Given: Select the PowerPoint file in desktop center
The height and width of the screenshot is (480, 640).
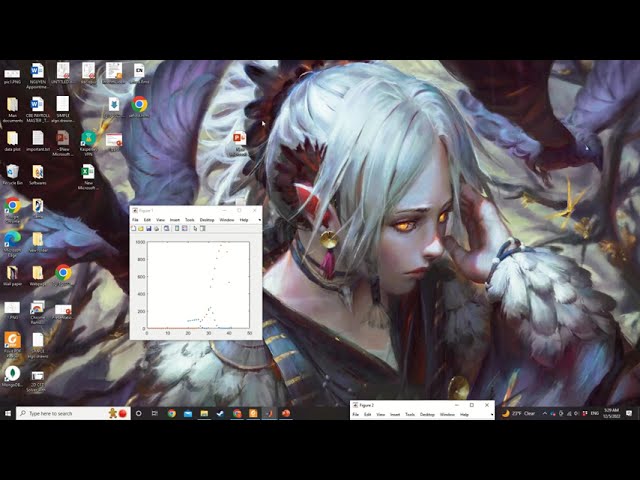Looking at the screenshot, I should point(240,143).
